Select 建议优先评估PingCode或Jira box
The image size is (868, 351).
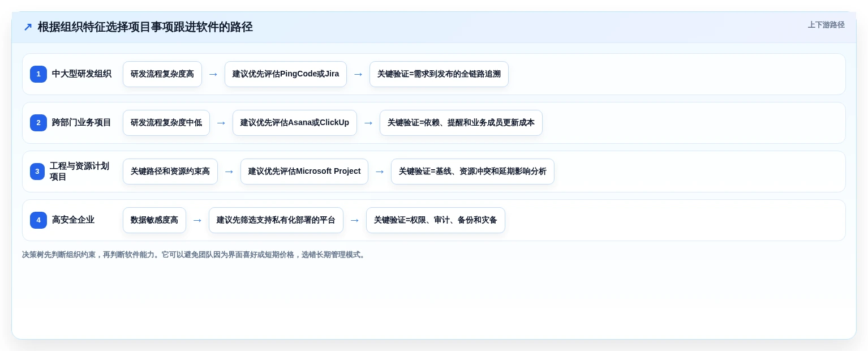click(x=286, y=74)
